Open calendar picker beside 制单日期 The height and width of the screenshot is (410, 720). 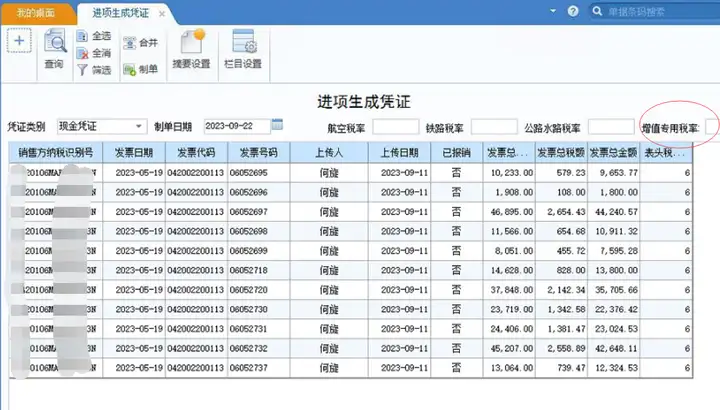coord(277,124)
